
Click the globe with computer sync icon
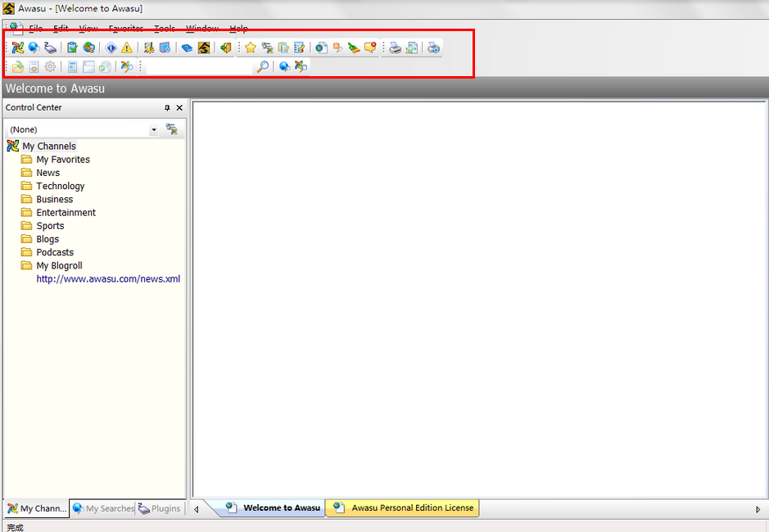coord(88,47)
